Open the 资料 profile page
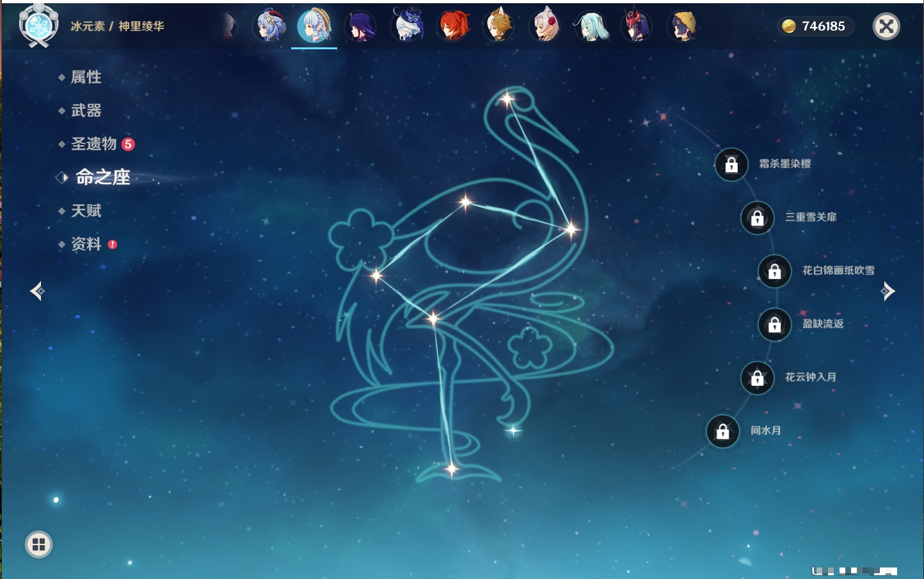The image size is (924, 579). [x=86, y=244]
